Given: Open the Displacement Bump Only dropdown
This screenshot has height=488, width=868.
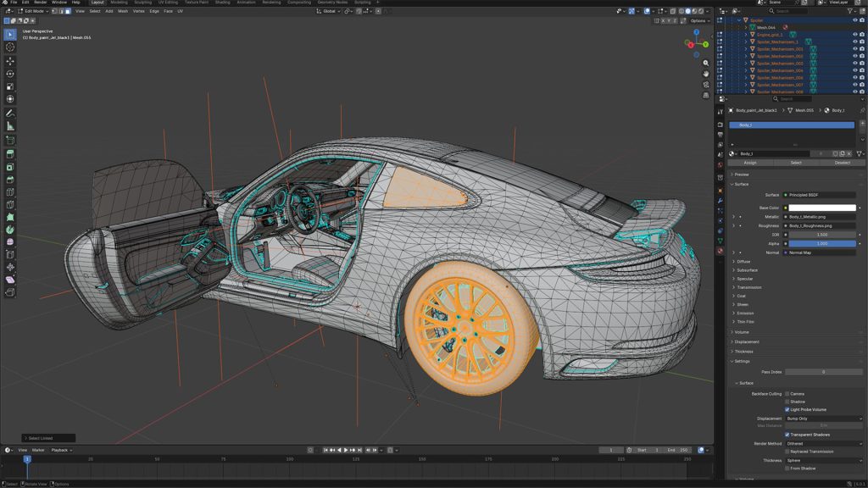Looking at the screenshot, I should coord(824,419).
